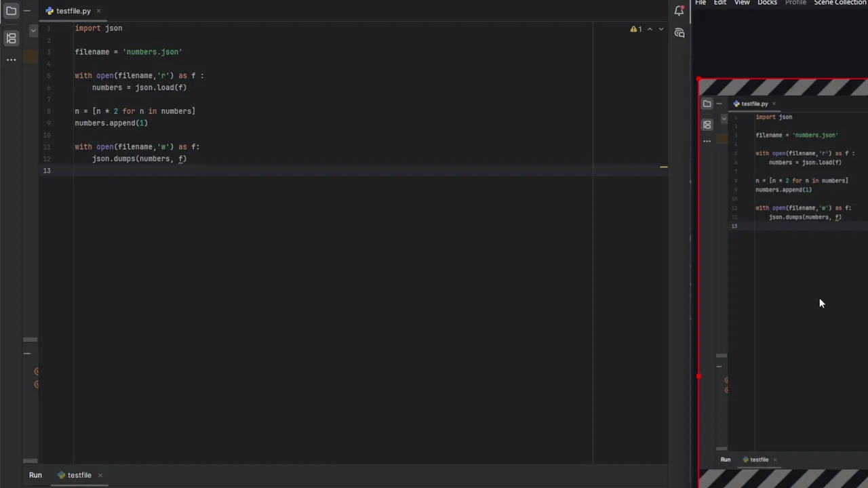
Task: Open the Notifications bell icon
Action: (679, 10)
